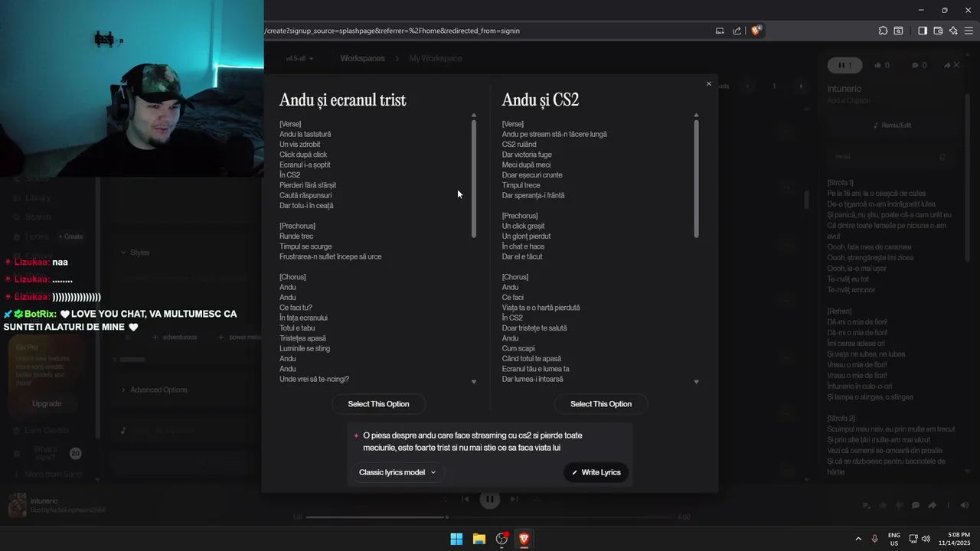This screenshot has width=980, height=551.
Task: Click the share arrow in song panel
Action: (x=947, y=65)
